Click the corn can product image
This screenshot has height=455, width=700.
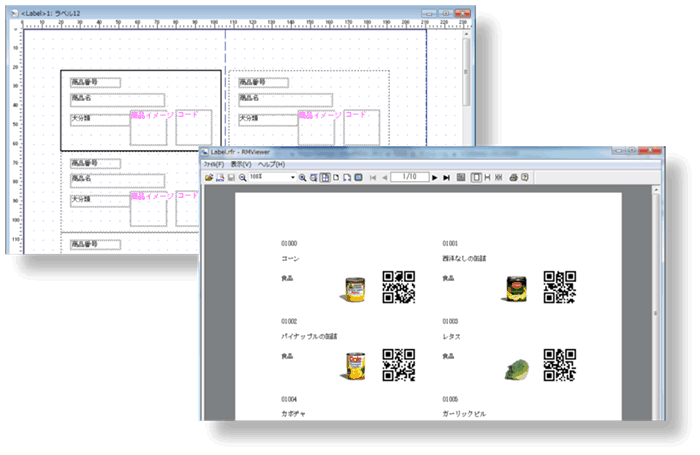(x=355, y=290)
